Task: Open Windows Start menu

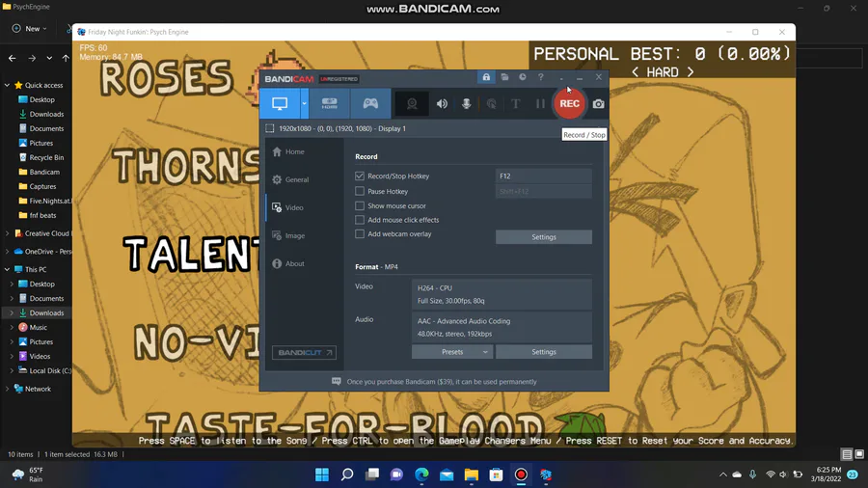Action: click(x=321, y=474)
